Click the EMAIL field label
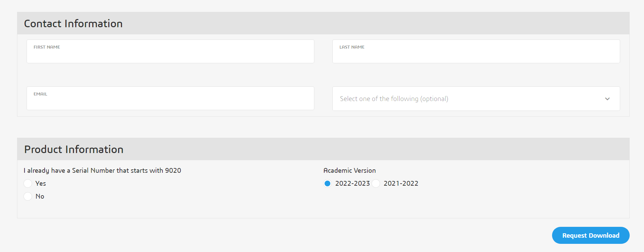644x252 pixels. (40, 94)
